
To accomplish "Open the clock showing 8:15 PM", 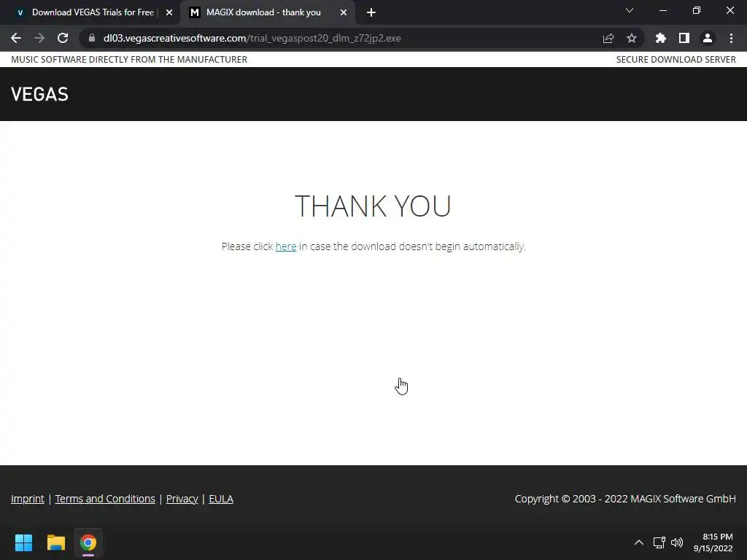I will (x=713, y=542).
